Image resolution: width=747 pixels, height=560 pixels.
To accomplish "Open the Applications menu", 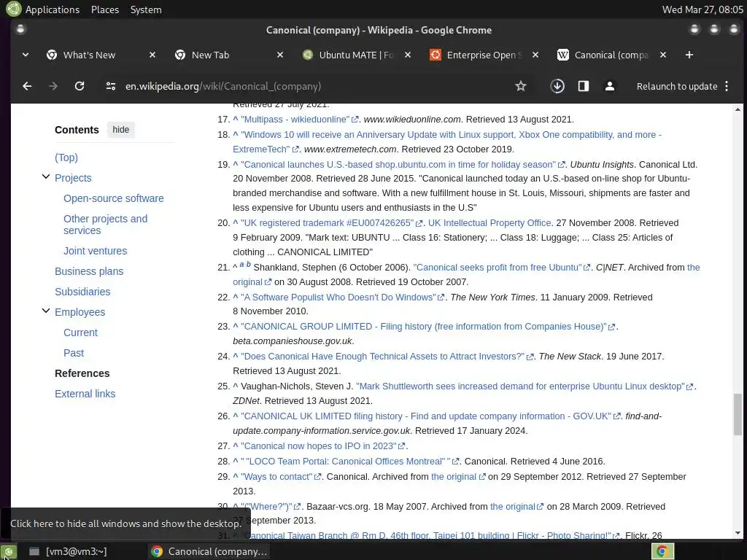I will tap(53, 9).
